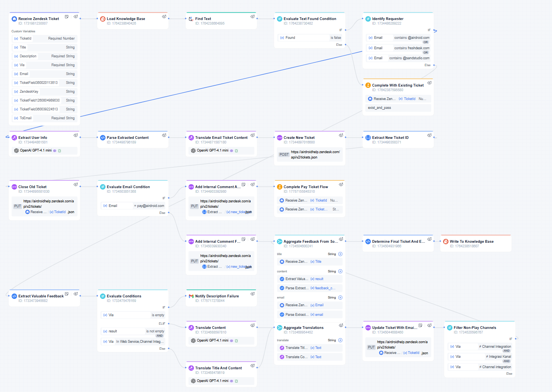Click comment icon on Extract Valuable Feedback node

[67, 294]
